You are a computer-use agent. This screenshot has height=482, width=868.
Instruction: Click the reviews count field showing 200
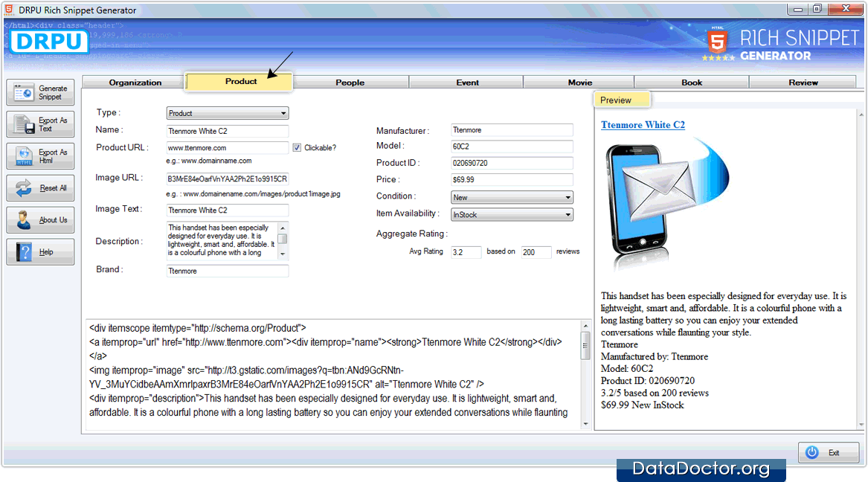tap(536, 252)
